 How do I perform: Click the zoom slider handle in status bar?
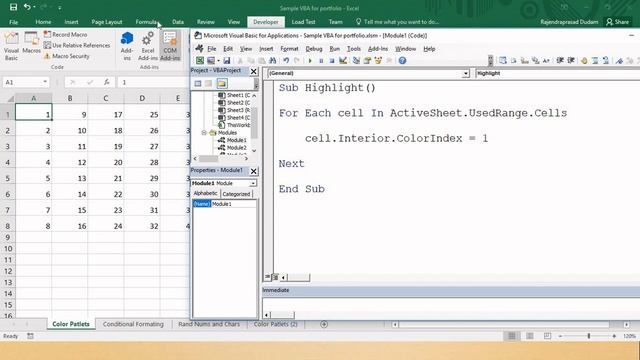click(589, 336)
